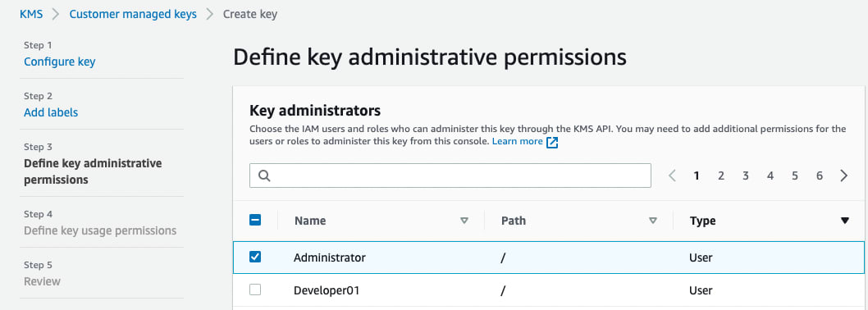Click User type in Administrator row
Screen dimensions: 868x310
click(701, 258)
